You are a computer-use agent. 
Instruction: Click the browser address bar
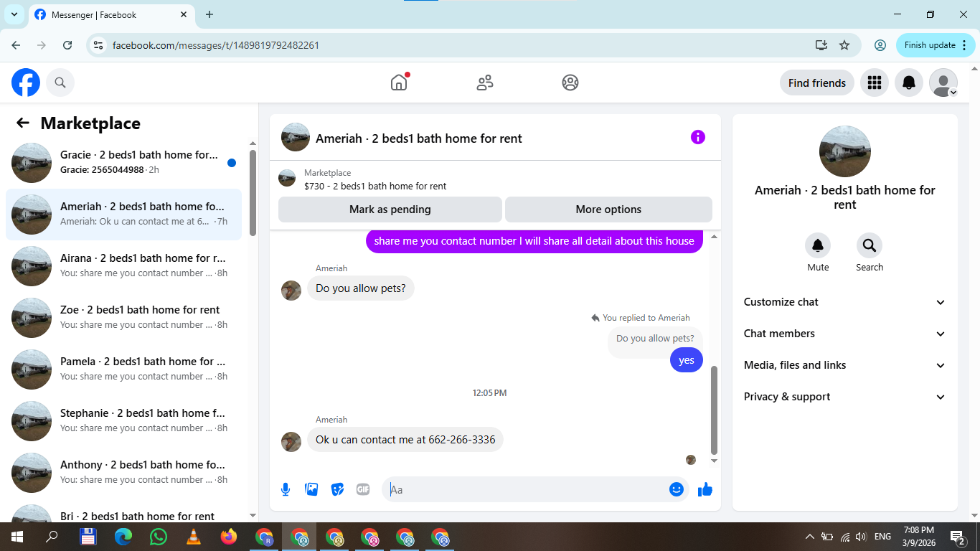click(x=459, y=45)
